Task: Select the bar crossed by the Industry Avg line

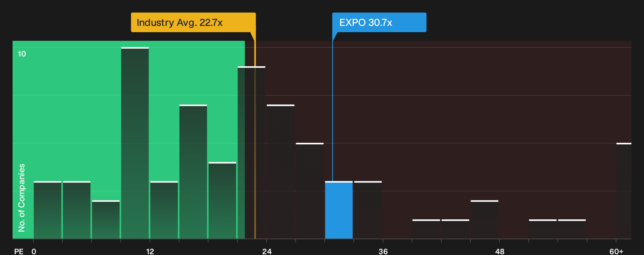Action: (x=251, y=153)
